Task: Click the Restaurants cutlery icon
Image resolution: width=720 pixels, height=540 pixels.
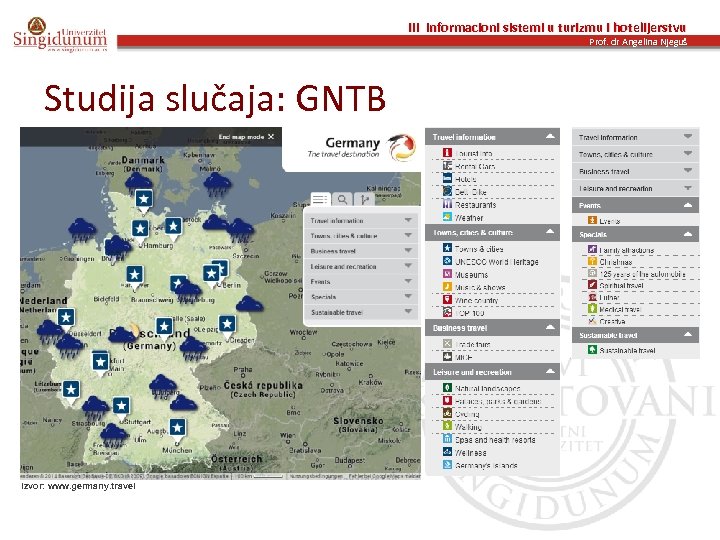Action: [x=447, y=204]
